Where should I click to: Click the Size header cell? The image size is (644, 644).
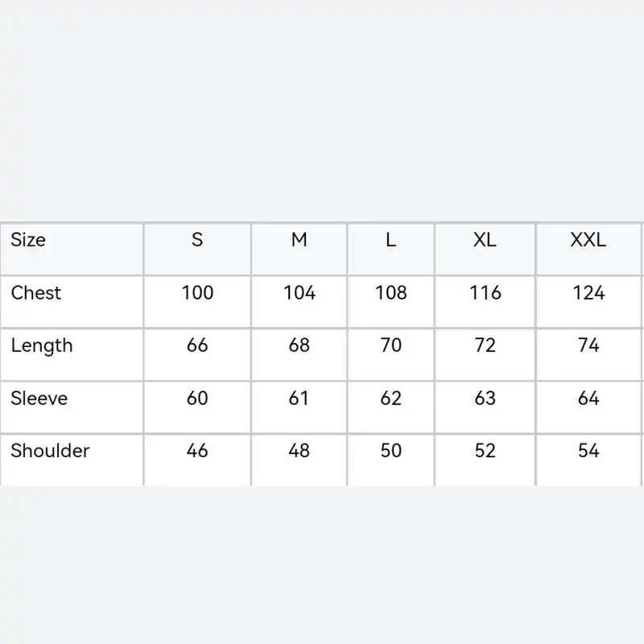pyautogui.click(x=28, y=240)
